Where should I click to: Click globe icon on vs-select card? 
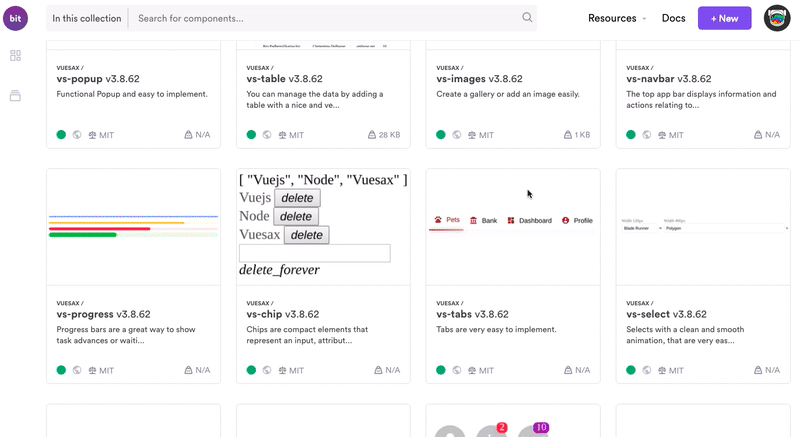pyautogui.click(x=646, y=370)
